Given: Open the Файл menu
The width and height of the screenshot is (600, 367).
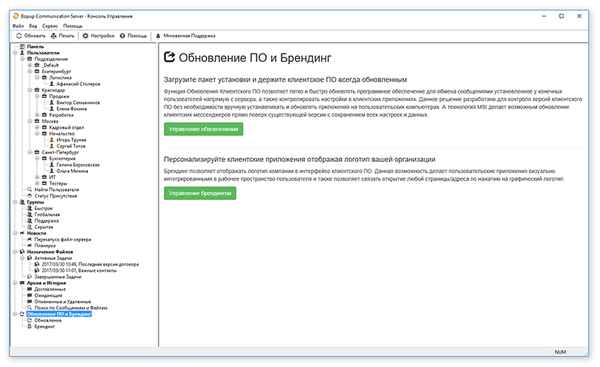Looking at the screenshot, I should click(18, 26).
